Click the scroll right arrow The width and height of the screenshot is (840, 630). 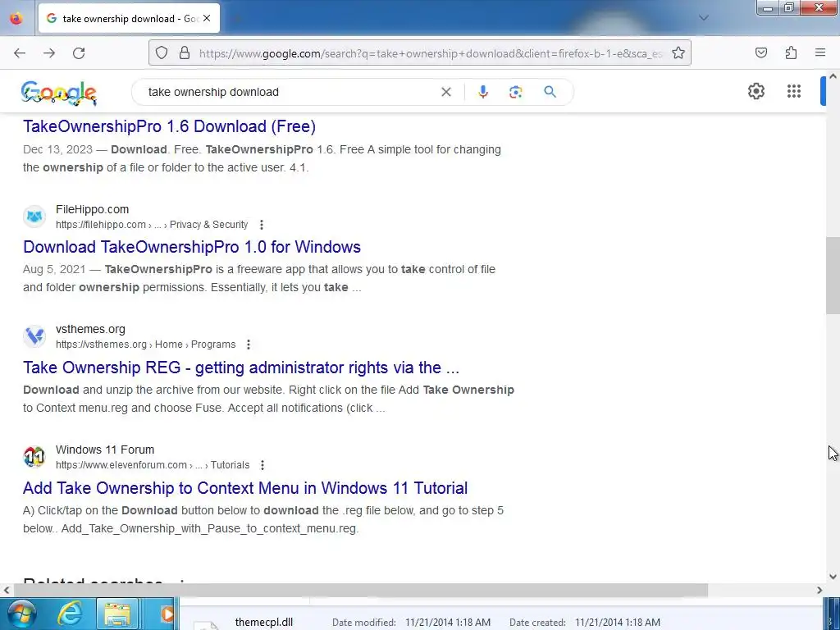pyautogui.click(x=819, y=591)
